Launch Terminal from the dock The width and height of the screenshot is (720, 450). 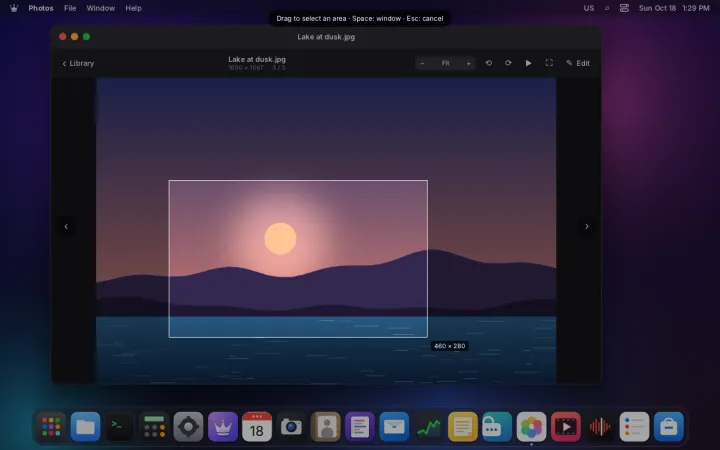coord(120,427)
